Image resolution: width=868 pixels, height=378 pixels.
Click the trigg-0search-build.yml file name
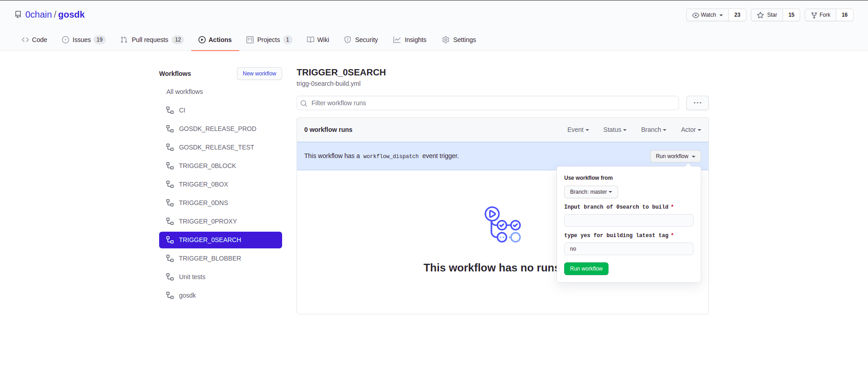tap(329, 84)
